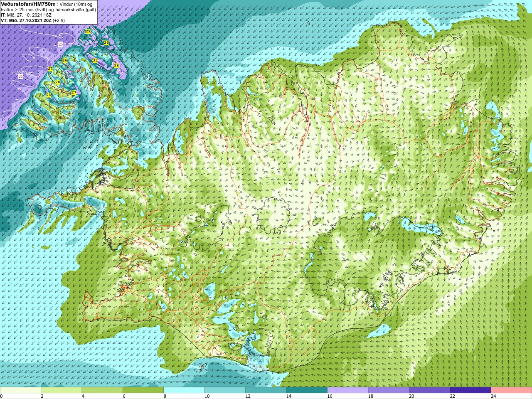Click the yellow max gust label 31
This screenshot has width=532, height=399.
[x=95, y=60]
